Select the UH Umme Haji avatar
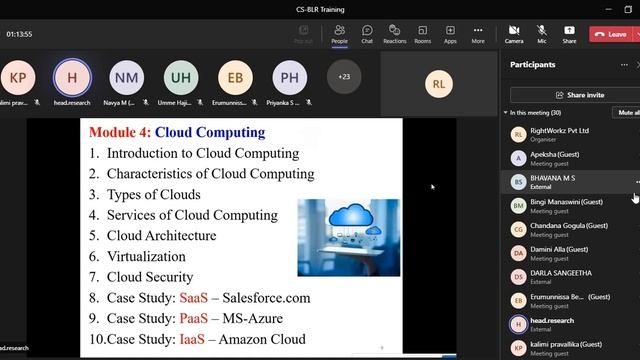 [181, 78]
